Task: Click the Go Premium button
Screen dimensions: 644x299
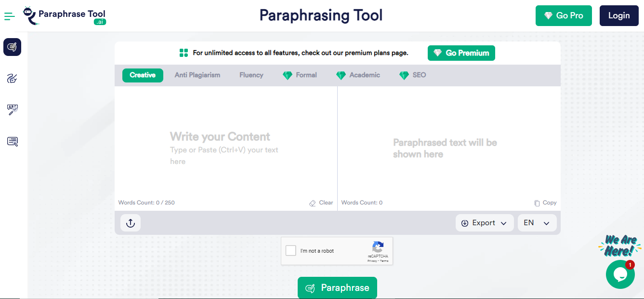Action: [461, 53]
